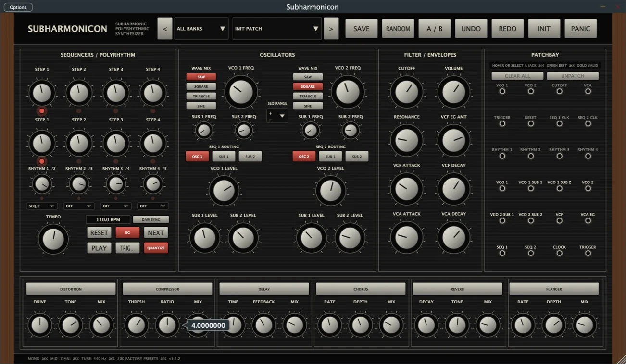Image resolution: width=626 pixels, height=364 pixels.
Task: Click the patchbay jack labeled RESET
Action: tap(530, 123)
